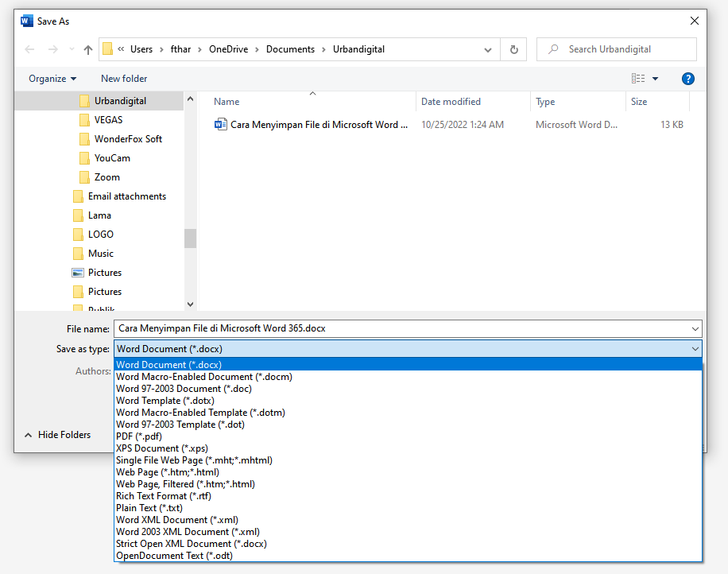This screenshot has height=574, width=728.
Task: Select Plain Text (*.txt) file type
Action: [149, 508]
